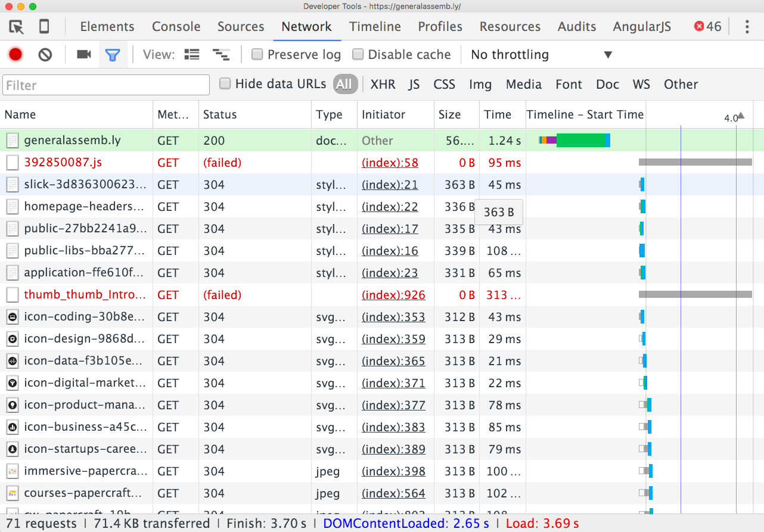
Task: Sort by Time column header
Action: tap(502, 114)
